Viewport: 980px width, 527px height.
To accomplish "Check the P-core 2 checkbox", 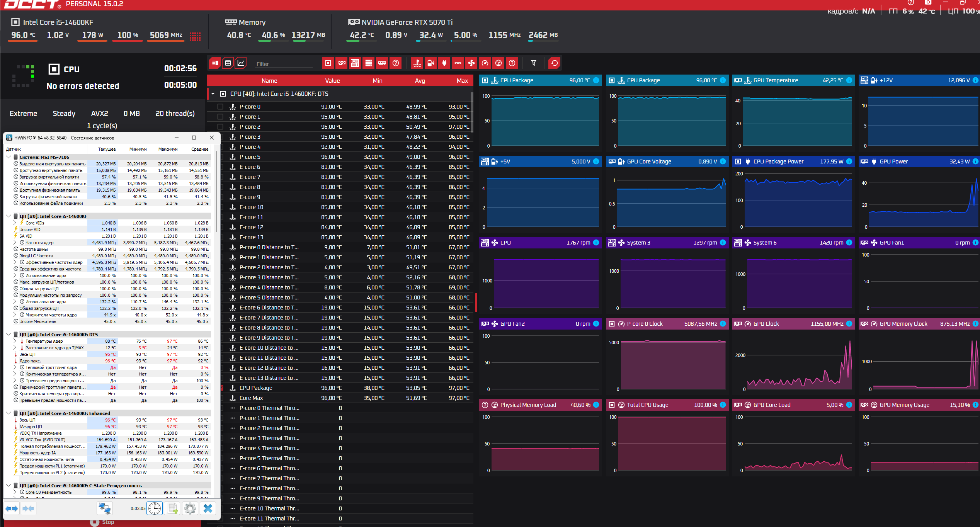I will [x=220, y=127].
